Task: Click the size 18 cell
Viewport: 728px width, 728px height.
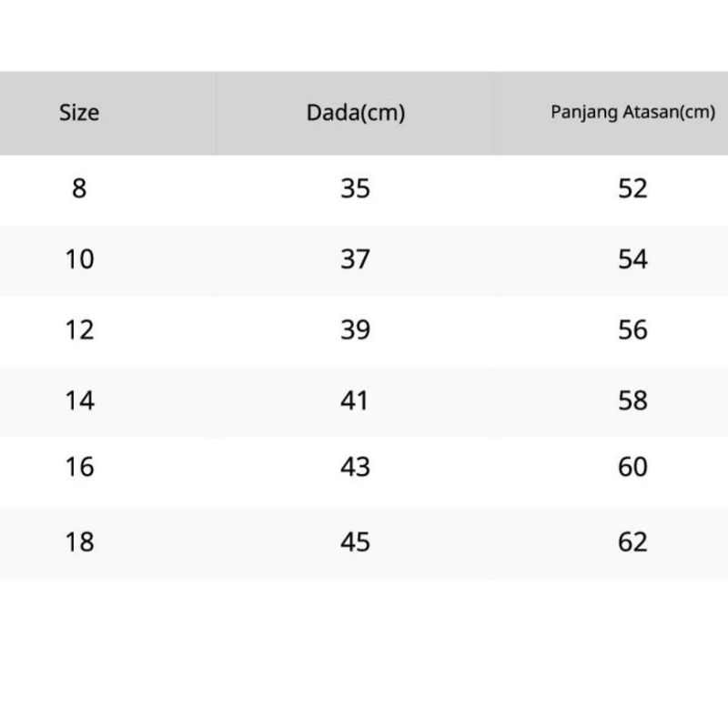Action: tap(79, 542)
